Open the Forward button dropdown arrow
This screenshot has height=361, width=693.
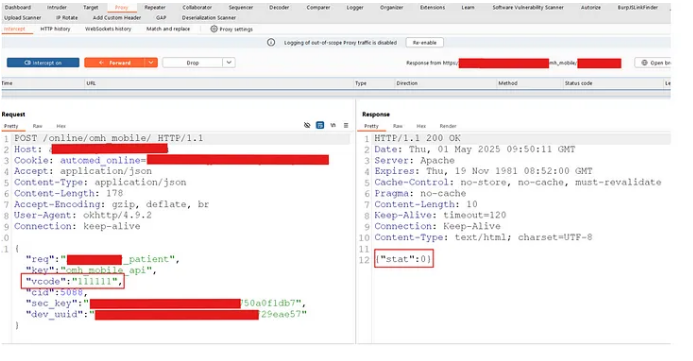(151, 63)
